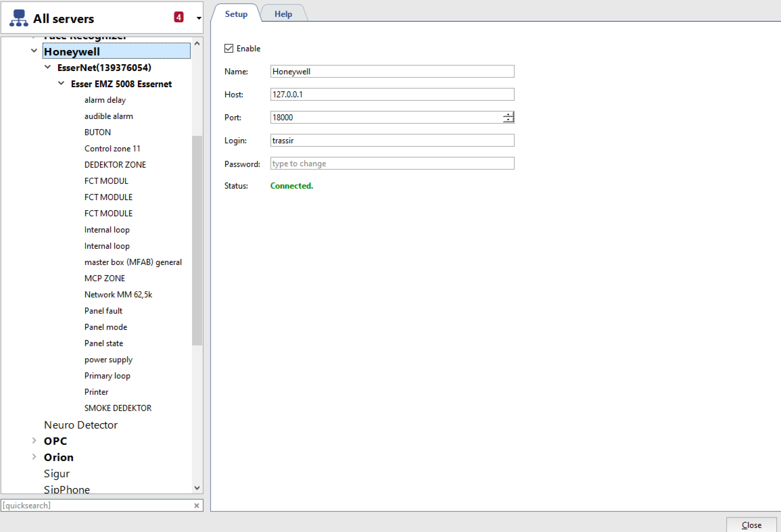Select the power supply item

tap(109, 360)
